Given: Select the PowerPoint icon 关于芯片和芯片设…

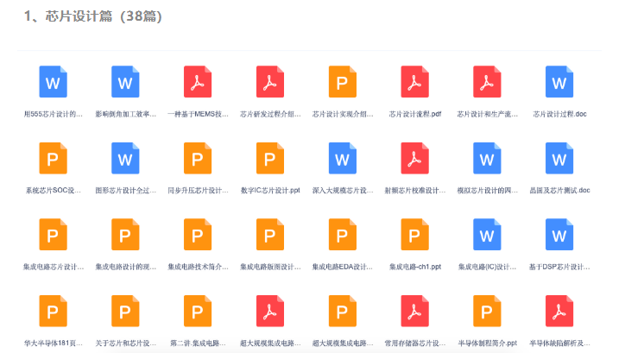Looking at the screenshot, I should click(x=125, y=311).
